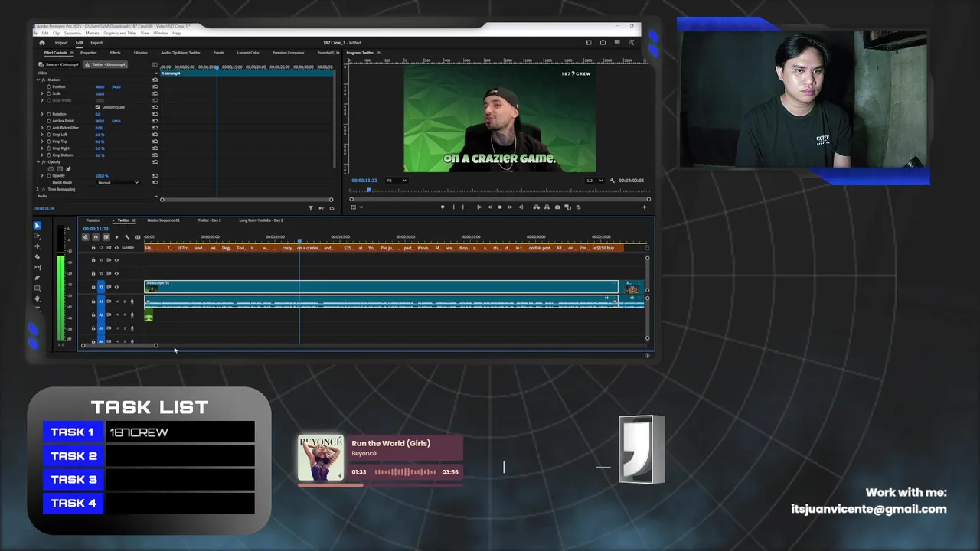Click X Intro.mp4 clip on V1 track
Image resolution: width=980 pixels, height=551 pixels.
pyautogui.click(x=381, y=287)
